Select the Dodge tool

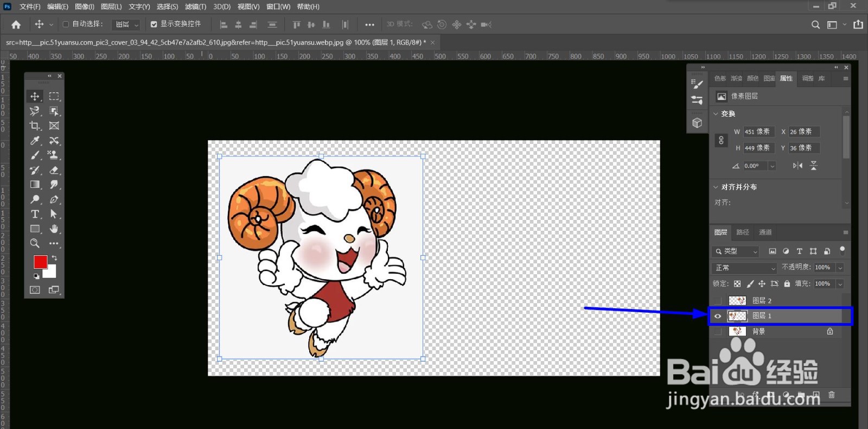(35, 199)
